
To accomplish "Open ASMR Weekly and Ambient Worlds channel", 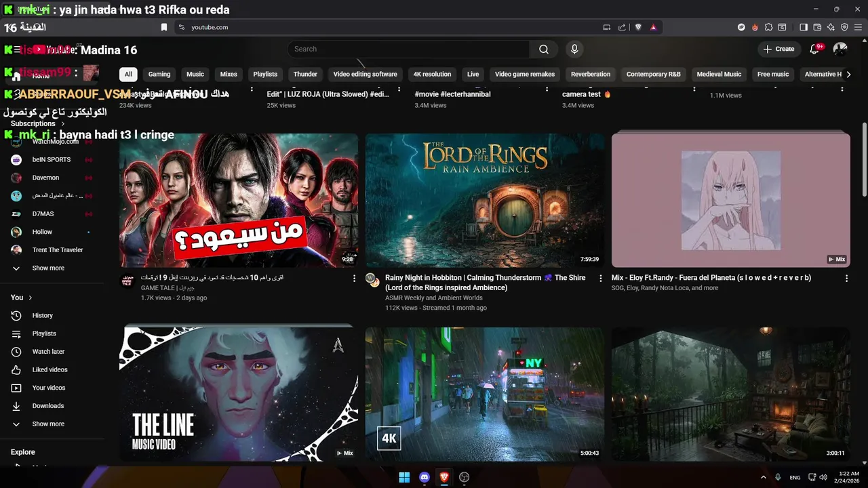I will [434, 298].
